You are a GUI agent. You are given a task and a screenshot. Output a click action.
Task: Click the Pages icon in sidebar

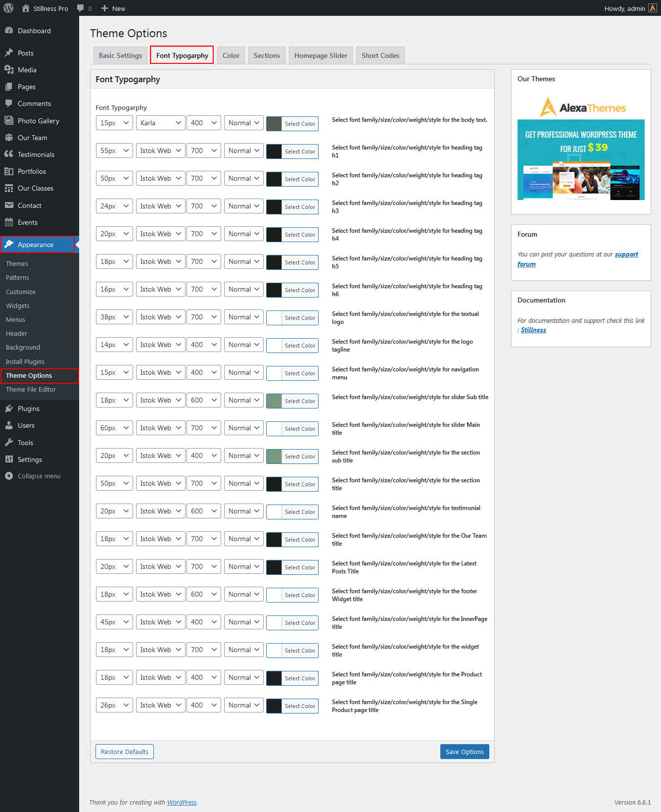(9, 86)
